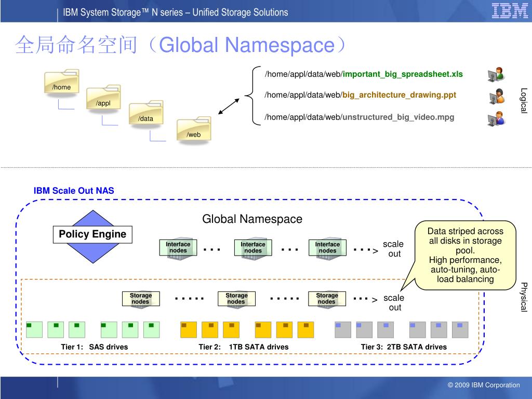Click the double-headed arrow between folders and paths
Image resolution: width=532 pixels, height=399 pixels.
pyautogui.click(x=229, y=106)
